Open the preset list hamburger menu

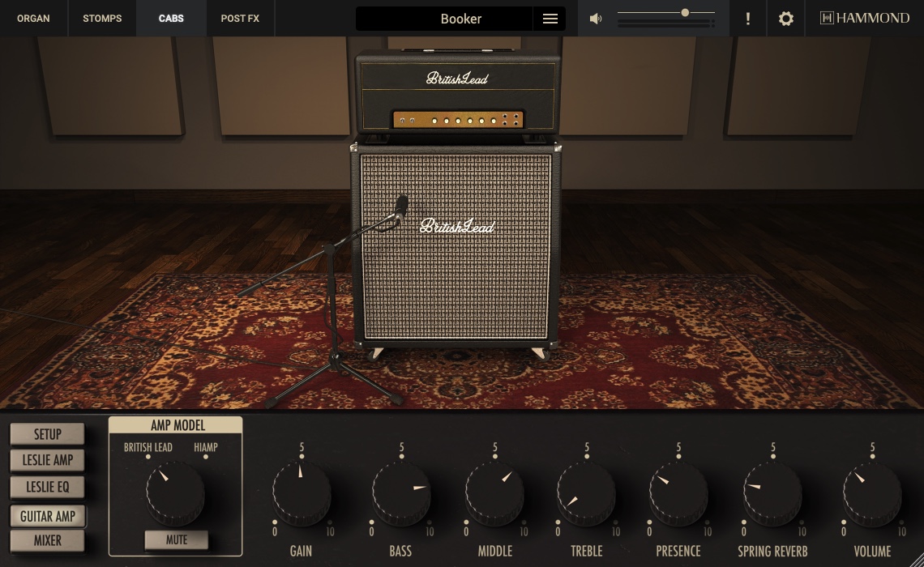[x=550, y=19]
